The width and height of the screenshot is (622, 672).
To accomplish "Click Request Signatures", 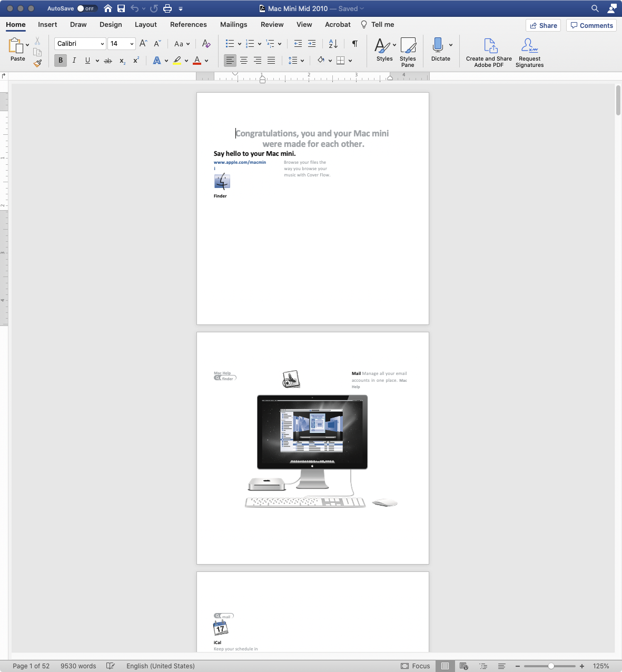I will coord(529,53).
